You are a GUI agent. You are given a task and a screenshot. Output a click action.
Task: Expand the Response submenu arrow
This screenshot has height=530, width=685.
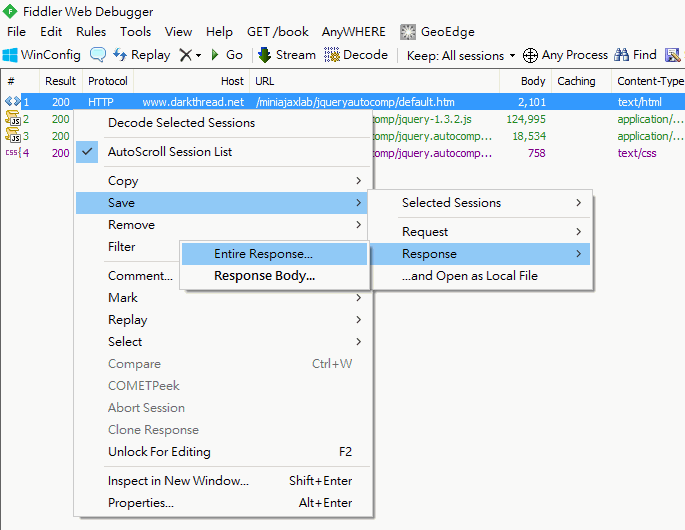[578, 253]
